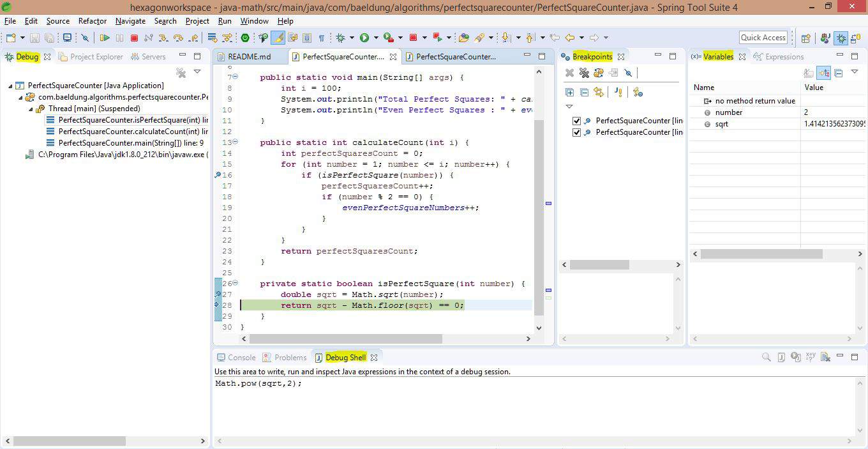Collapse the Thread [main] tree node

click(30, 107)
